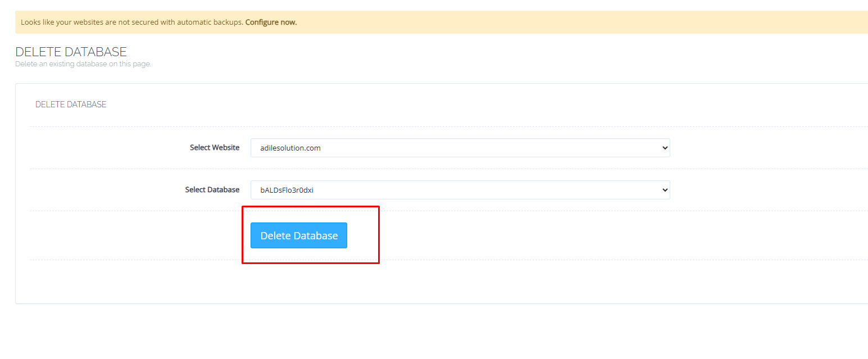The width and height of the screenshot is (868, 359).
Task: Click the Select Website label
Action: pyautogui.click(x=215, y=148)
